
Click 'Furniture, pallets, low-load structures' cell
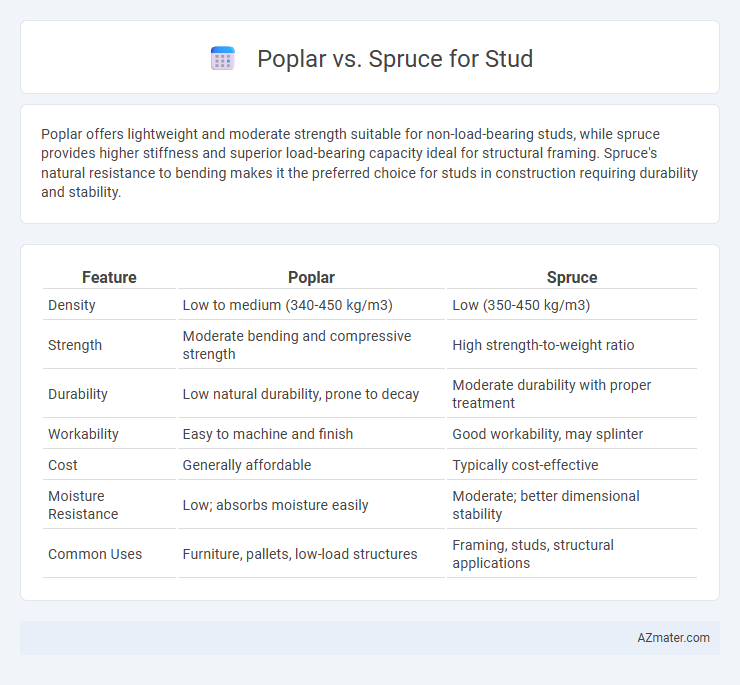tap(300, 554)
